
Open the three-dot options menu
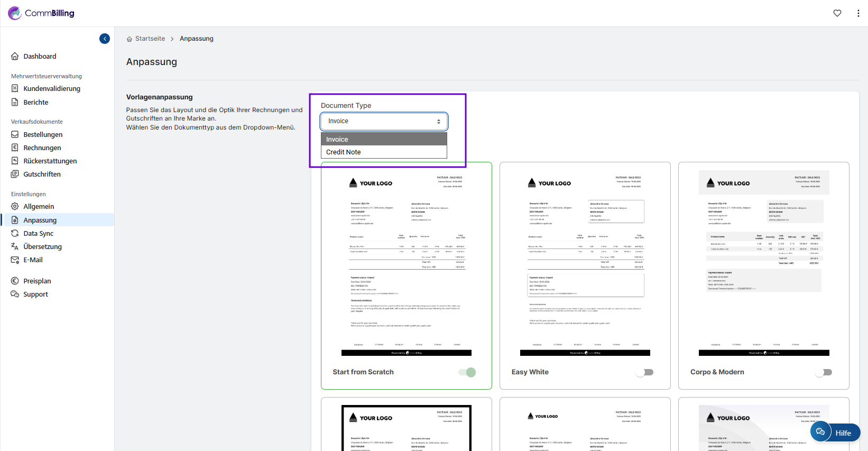coord(858,13)
